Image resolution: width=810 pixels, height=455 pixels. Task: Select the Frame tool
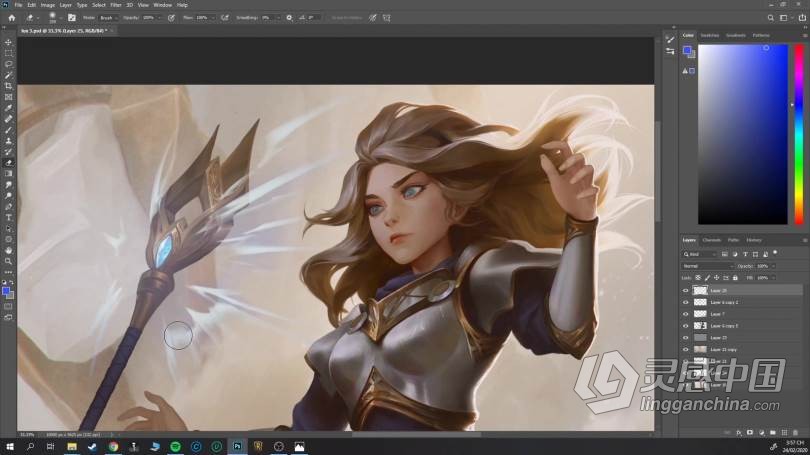8,97
